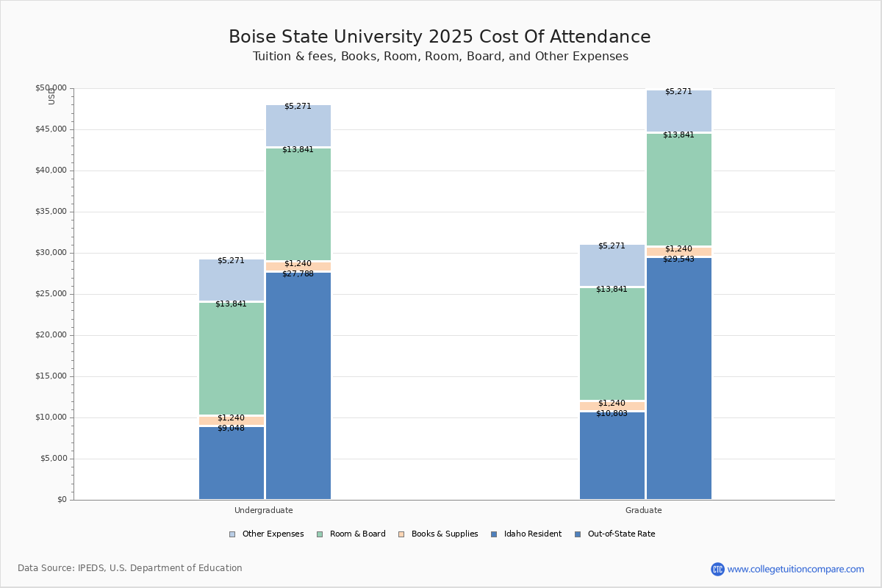Click the Undergraduate x-axis category label
Viewport: 882px width, 588px height.
264,510
